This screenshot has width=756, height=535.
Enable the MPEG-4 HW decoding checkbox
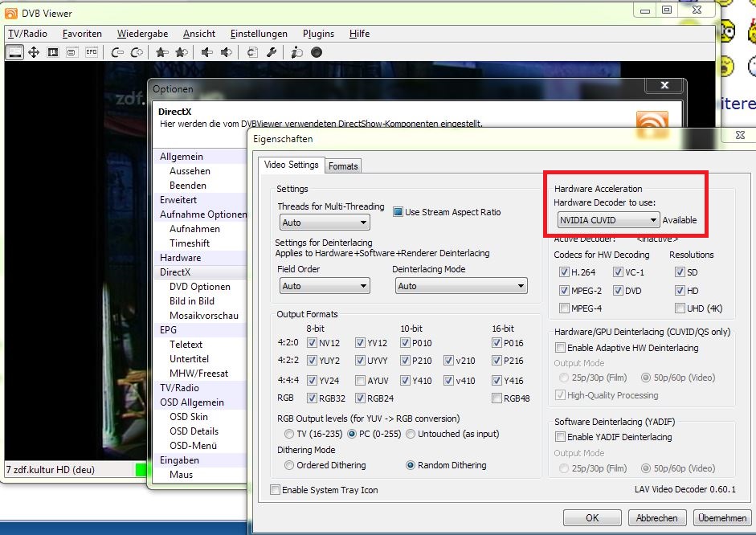[564, 308]
